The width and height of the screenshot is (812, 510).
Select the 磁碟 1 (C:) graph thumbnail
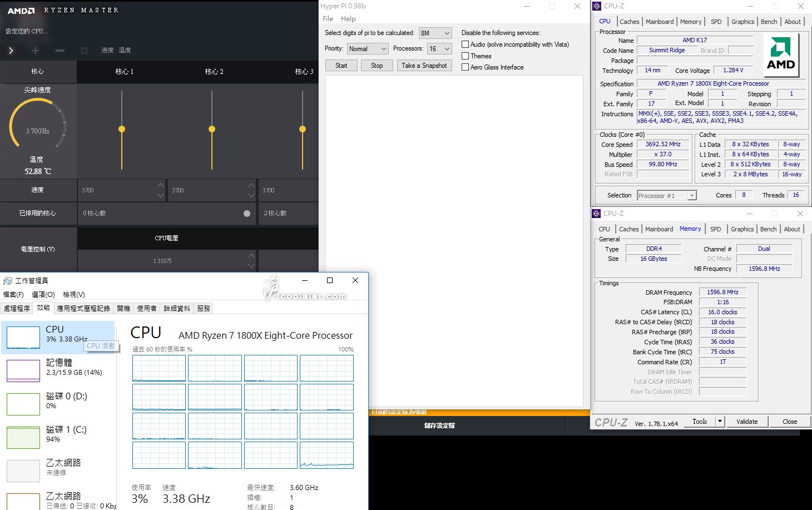point(23,437)
